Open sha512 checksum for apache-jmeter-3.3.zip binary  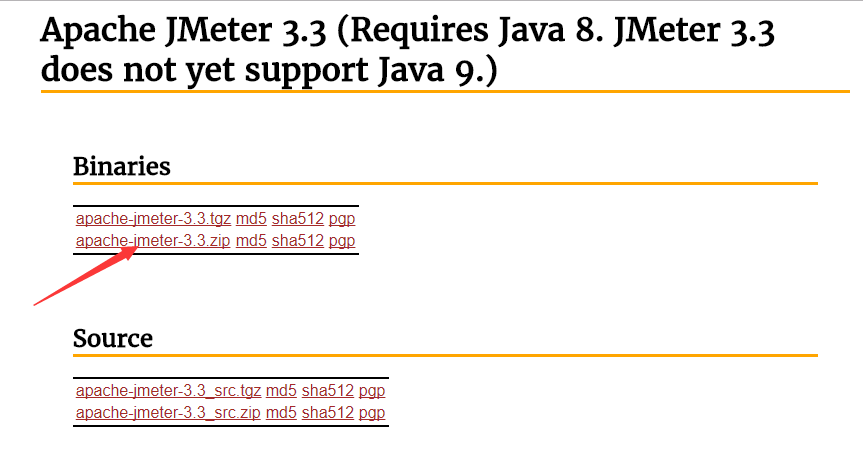[x=298, y=241]
